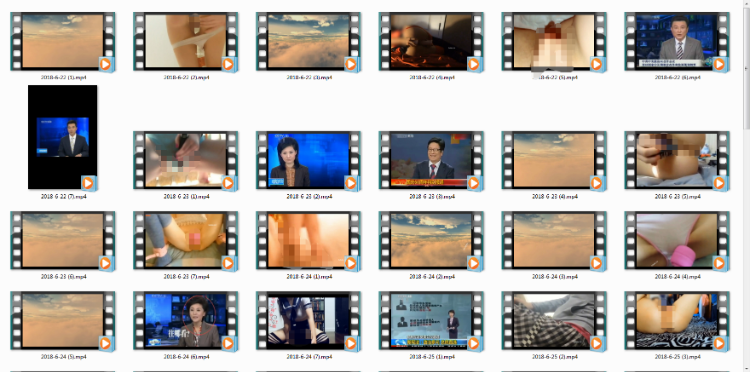Click play badge on 2018-6-22 (1).mp4
The image size is (750, 372).
tap(105, 64)
